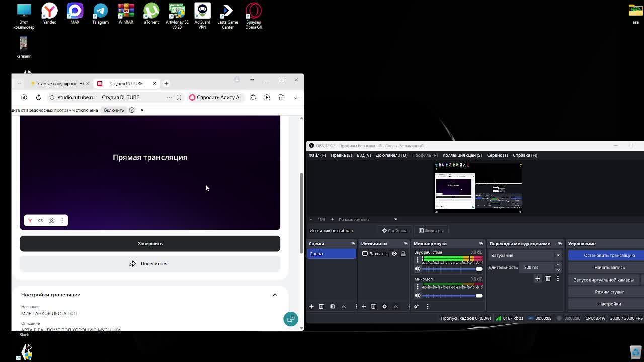Zoom in the OBS preview with plus icon
The height and width of the screenshot is (362, 644).
pyautogui.click(x=332, y=219)
